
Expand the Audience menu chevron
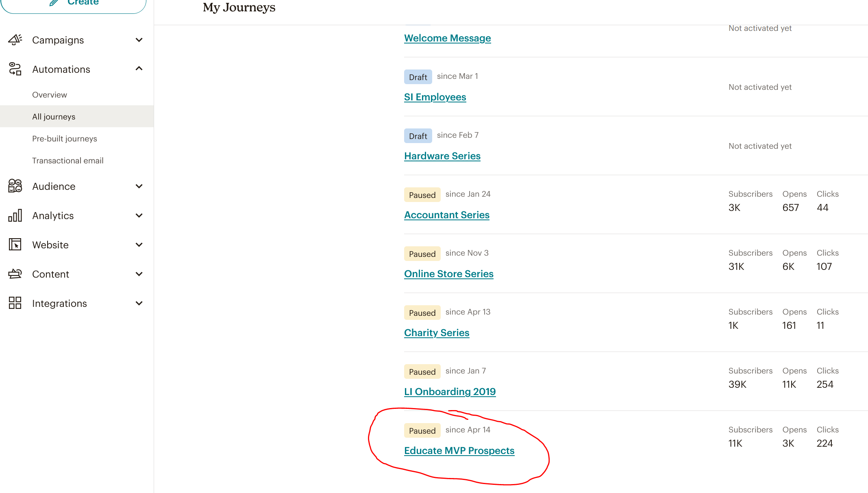click(x=139, y=186)
